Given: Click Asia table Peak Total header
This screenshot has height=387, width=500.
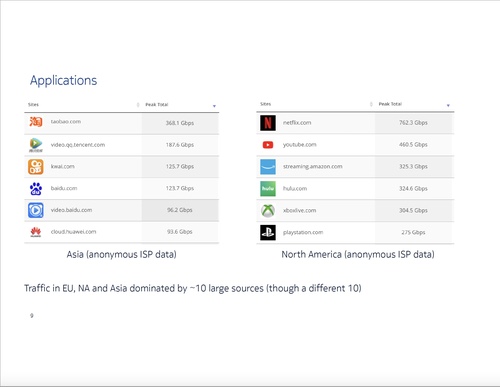Looking at the screenshot, I should click(x=157, y=105).
